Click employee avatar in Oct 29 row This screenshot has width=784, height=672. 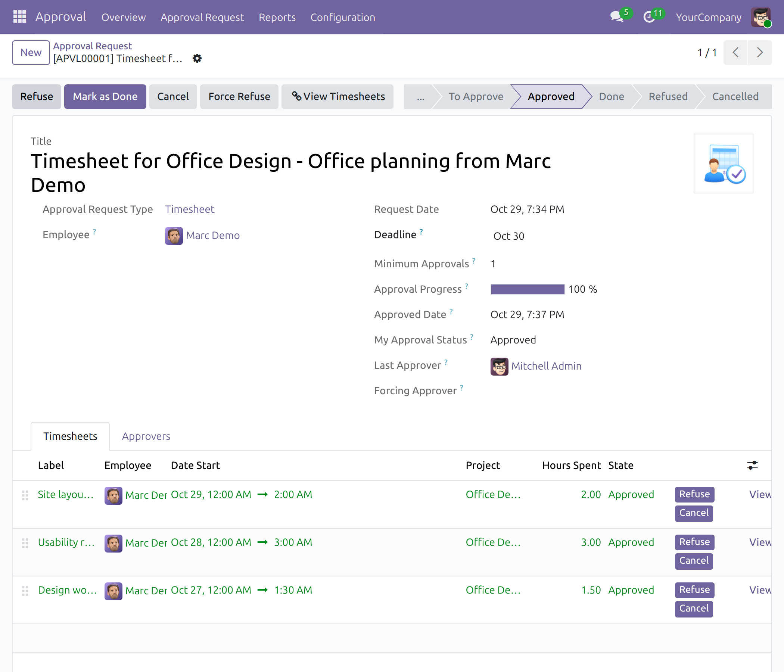coord(113,495)
